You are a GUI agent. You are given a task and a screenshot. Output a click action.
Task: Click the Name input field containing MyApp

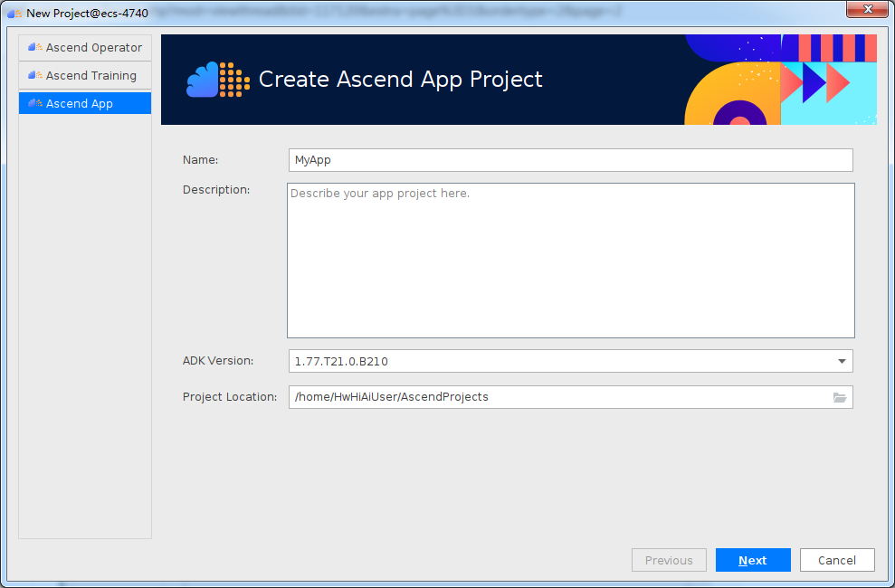point(571,160)
